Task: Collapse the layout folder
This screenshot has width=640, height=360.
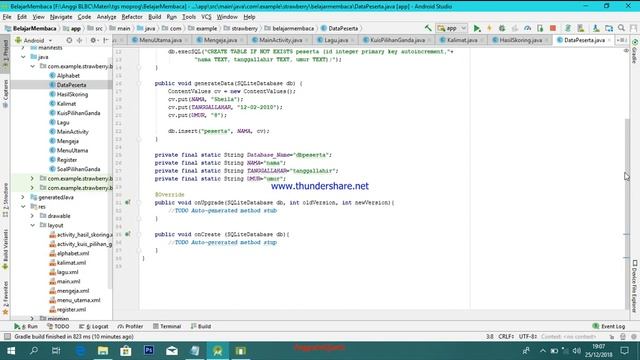Action: coord(33,225)
